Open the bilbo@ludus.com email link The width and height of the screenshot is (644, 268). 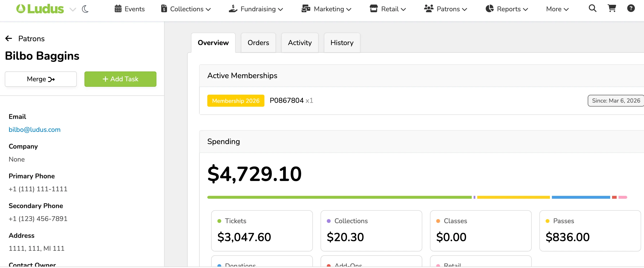point(35,130)
